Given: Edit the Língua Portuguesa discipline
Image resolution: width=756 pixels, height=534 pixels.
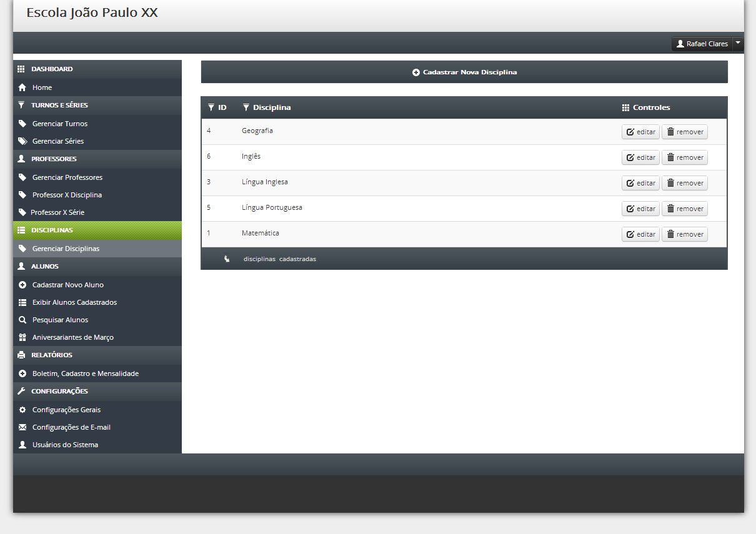Looking at the screenshot, I should [x=640, y=209].
